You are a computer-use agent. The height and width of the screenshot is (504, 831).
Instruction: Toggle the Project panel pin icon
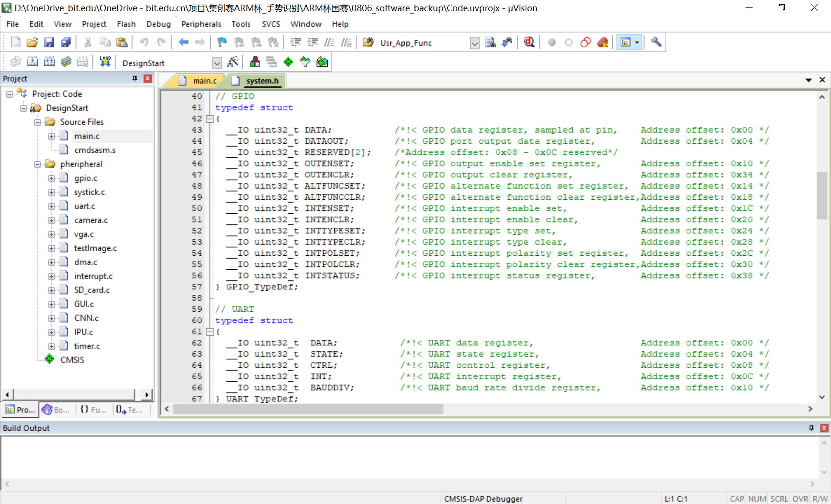pos(134,78)
